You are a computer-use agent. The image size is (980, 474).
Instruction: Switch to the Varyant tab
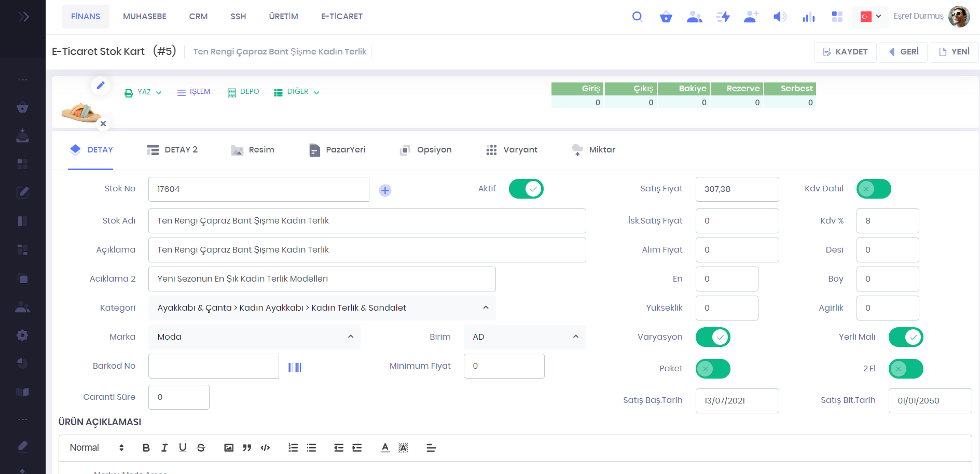(x=512, y=150)
